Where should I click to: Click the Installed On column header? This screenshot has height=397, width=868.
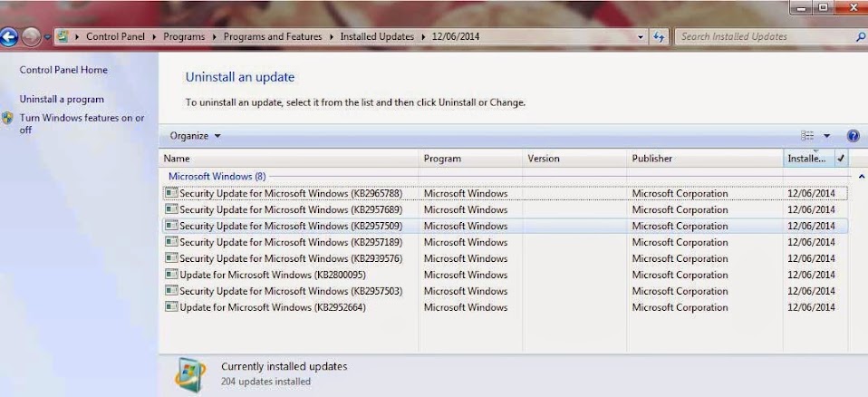808,159
